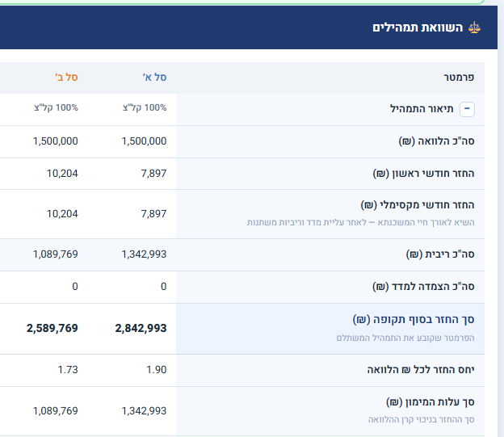Click total repayment 2,589,769

pyautogui.click(x=52, y=328)
